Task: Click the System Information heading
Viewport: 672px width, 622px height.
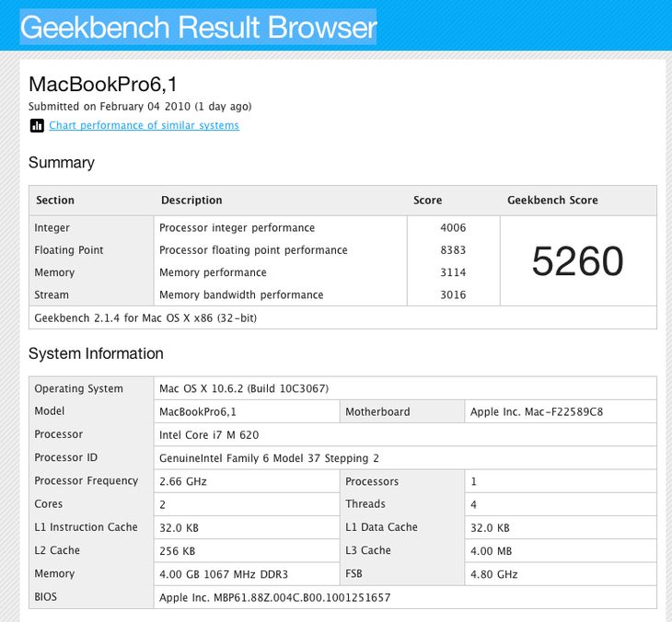Action: click(x=96, y=354)
